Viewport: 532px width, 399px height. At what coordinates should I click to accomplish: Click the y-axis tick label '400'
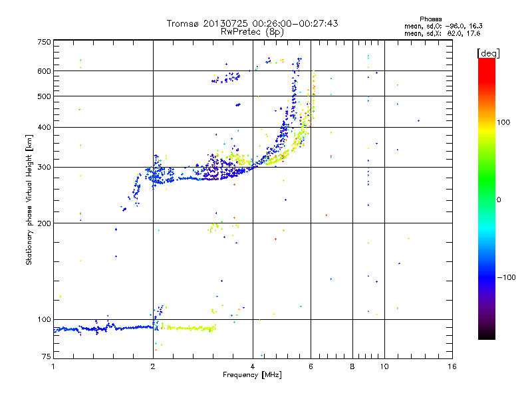[x=44, y=127]
